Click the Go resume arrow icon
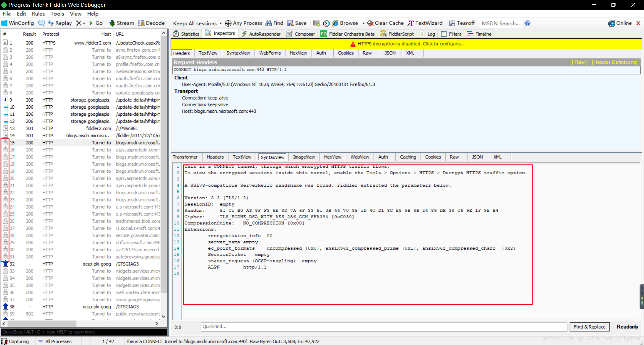644x345 pixels. click(x=91, y=23)
